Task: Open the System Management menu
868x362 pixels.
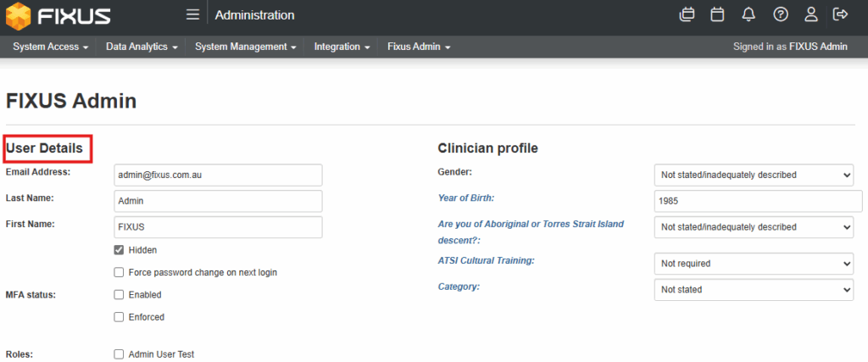Action: pyautogui.click(x=246, y=47)
